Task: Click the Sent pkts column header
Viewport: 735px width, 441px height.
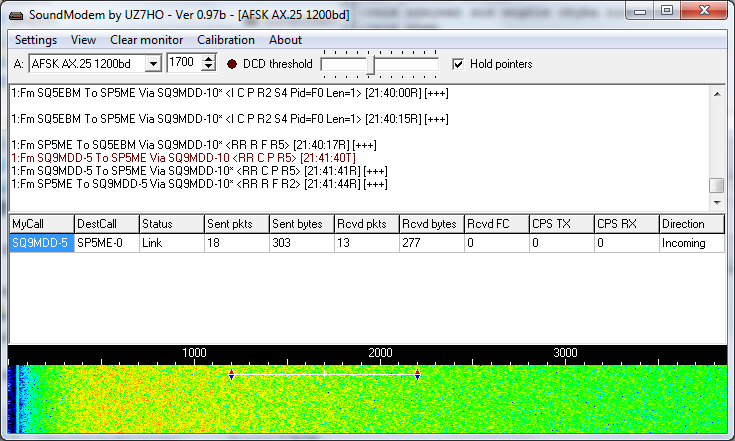Action: tap(234, 224)
